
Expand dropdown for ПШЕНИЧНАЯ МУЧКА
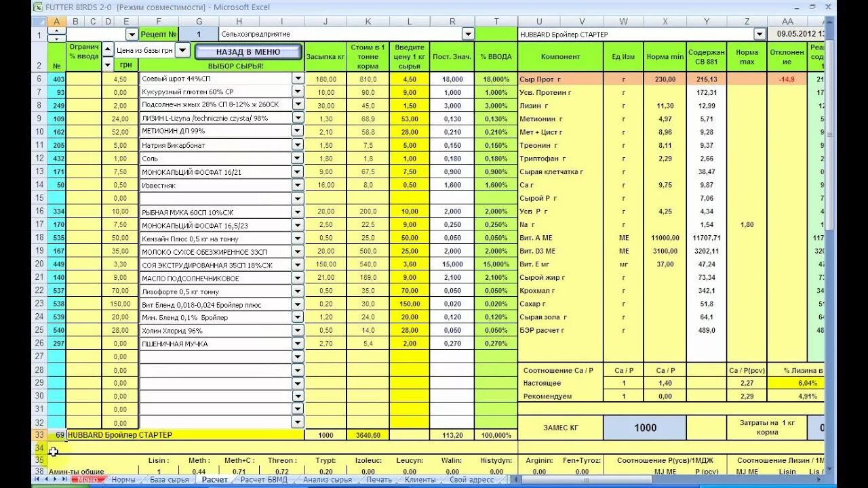click(297, 344)
